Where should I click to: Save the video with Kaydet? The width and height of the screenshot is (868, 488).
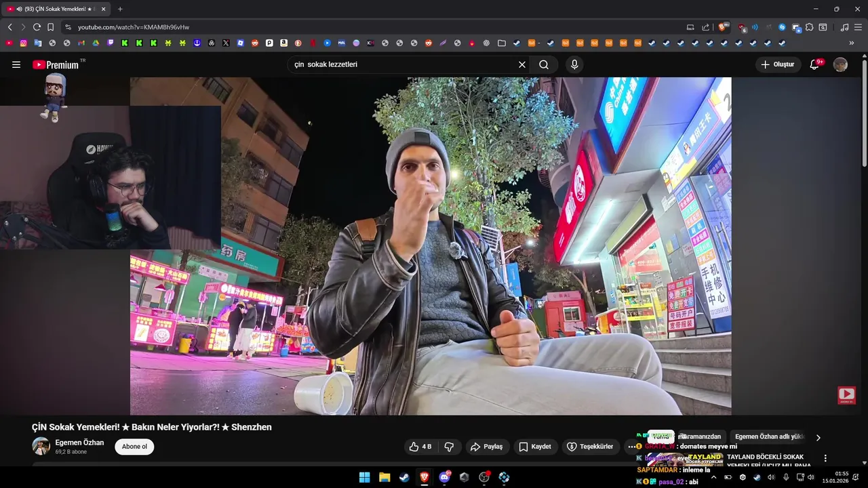(x=534, y=447)
